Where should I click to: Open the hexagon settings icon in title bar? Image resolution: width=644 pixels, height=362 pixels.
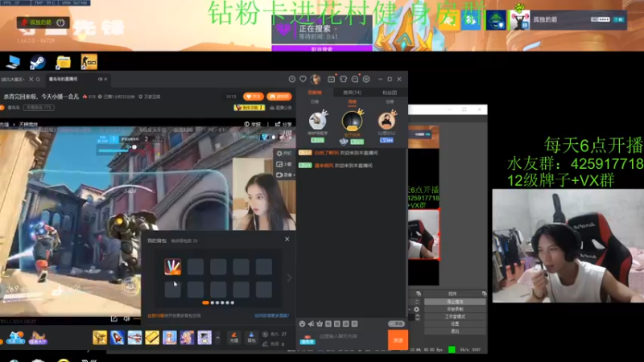[x=366, y=79]
